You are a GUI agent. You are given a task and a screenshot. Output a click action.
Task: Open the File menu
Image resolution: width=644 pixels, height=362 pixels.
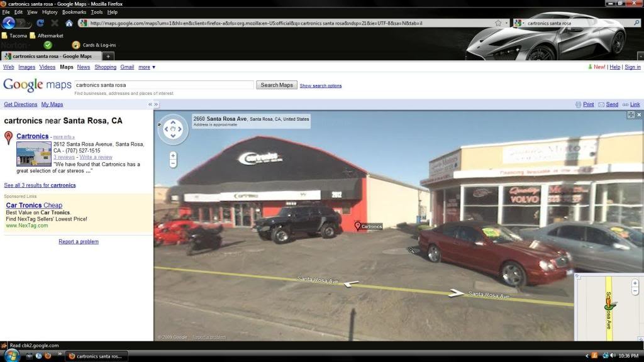[6, 12]
